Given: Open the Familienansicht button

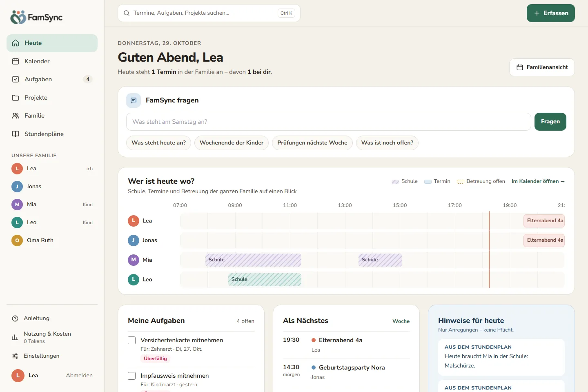Looking at the screenshot, I should 542,67.
